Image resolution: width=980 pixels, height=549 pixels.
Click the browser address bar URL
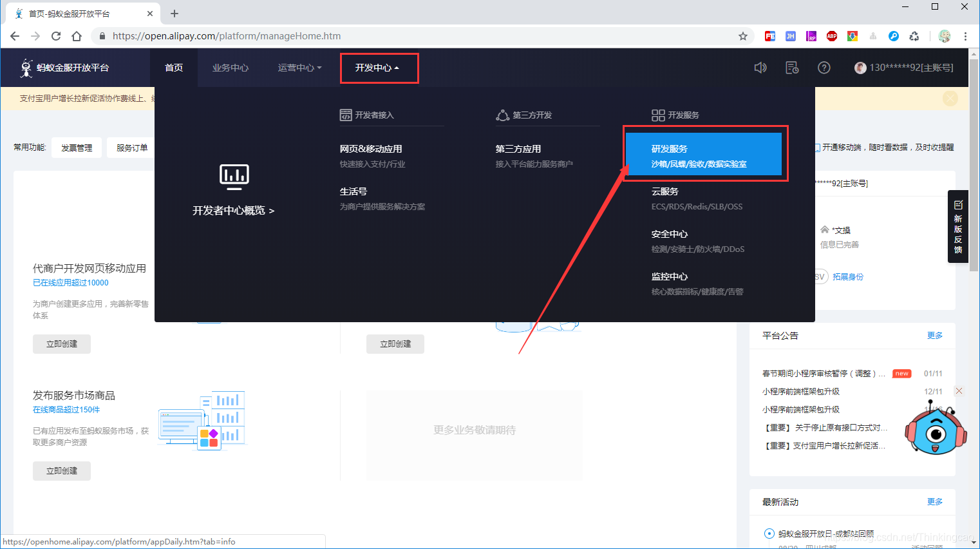click(227, 36)
